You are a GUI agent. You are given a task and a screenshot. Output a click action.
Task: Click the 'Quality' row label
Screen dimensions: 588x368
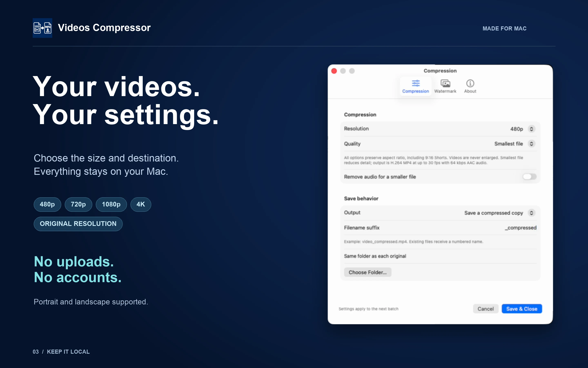352,144
